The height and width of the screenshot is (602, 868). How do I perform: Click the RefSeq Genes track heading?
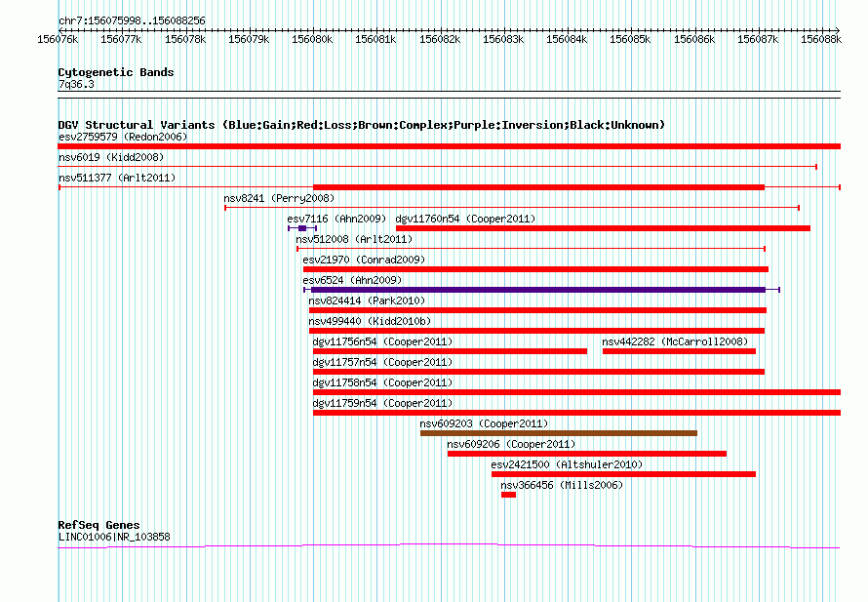(99, 525)
